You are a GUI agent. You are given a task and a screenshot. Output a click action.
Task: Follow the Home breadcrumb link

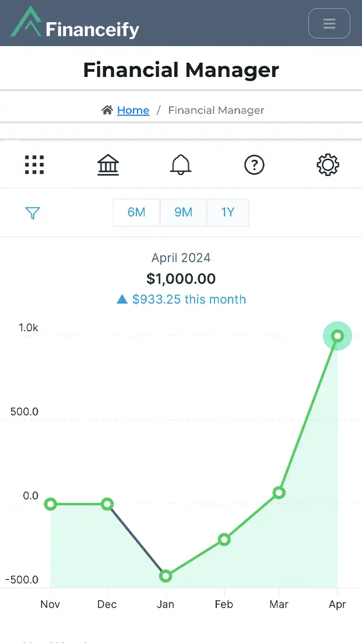(133, 110)
